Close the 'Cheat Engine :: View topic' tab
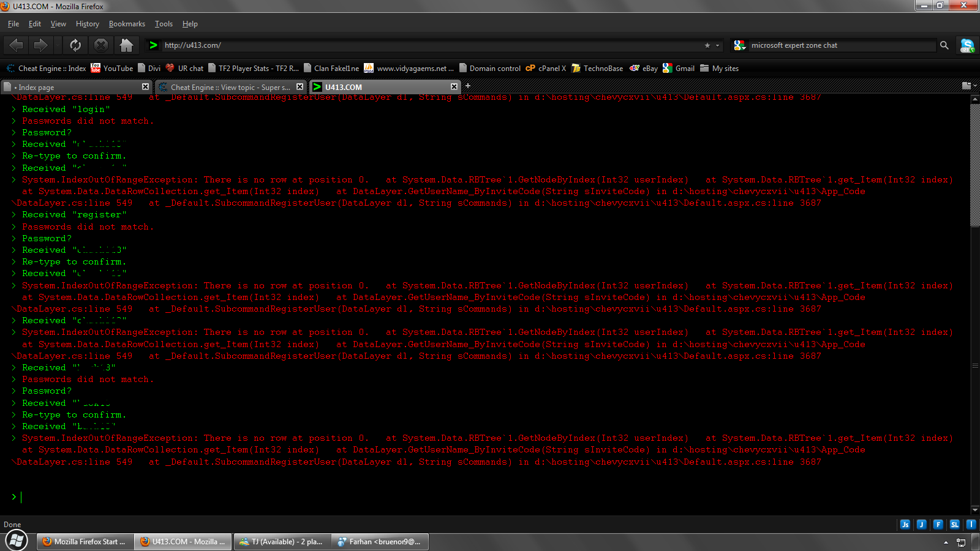Viewport: 980px width, 551px height. pos(300,87)
